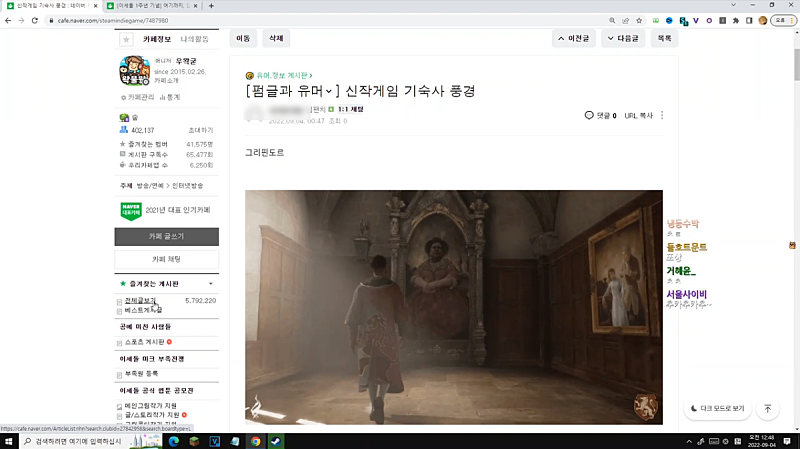The image size is (800, 449).
Task: Open new browser tab with plus icon
Action: (211, 6)
